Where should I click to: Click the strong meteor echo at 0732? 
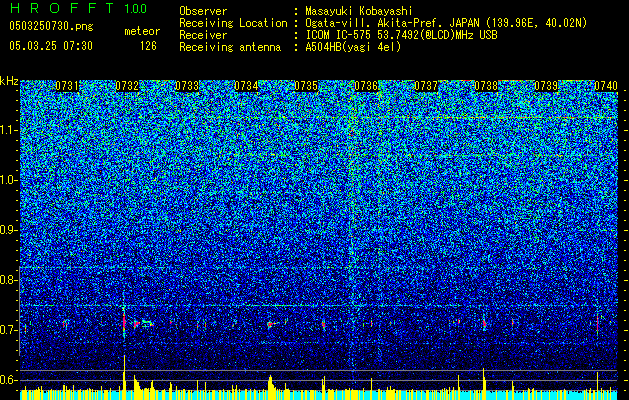click(124, 322)
